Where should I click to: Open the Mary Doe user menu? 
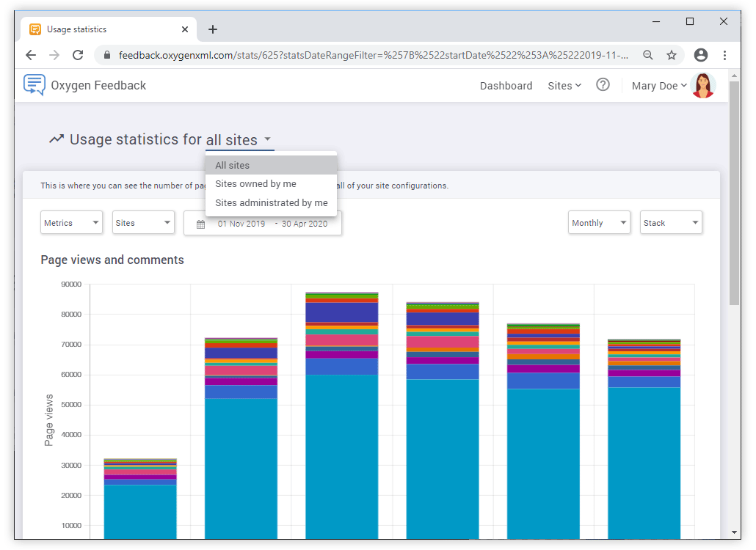click(659, 86)
